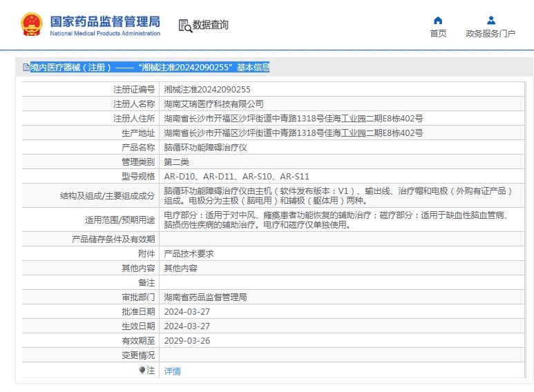
Task: Open the 数据查询 search icon
Action: [x=185, y=26]
